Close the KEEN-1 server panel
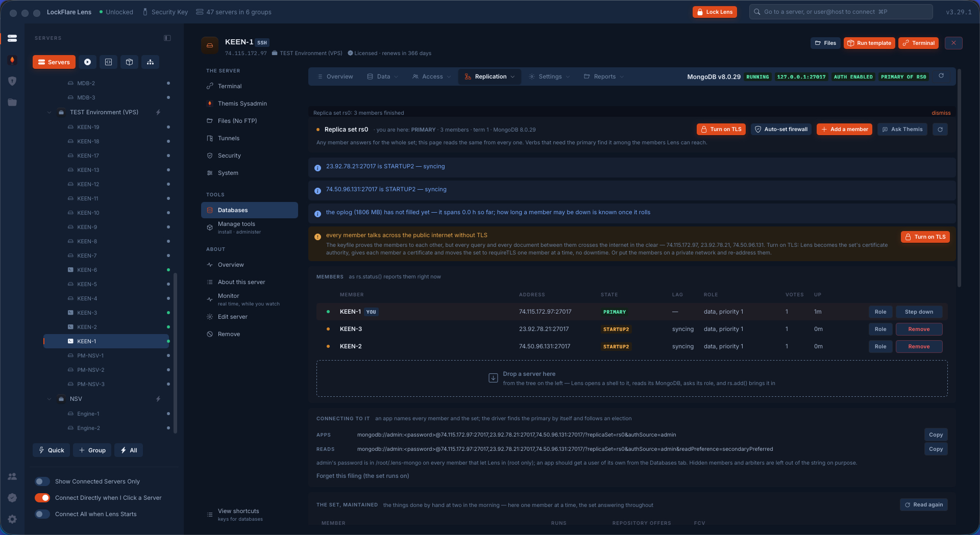The height and width of the screenshot is (535, 980). click(953, 43)
